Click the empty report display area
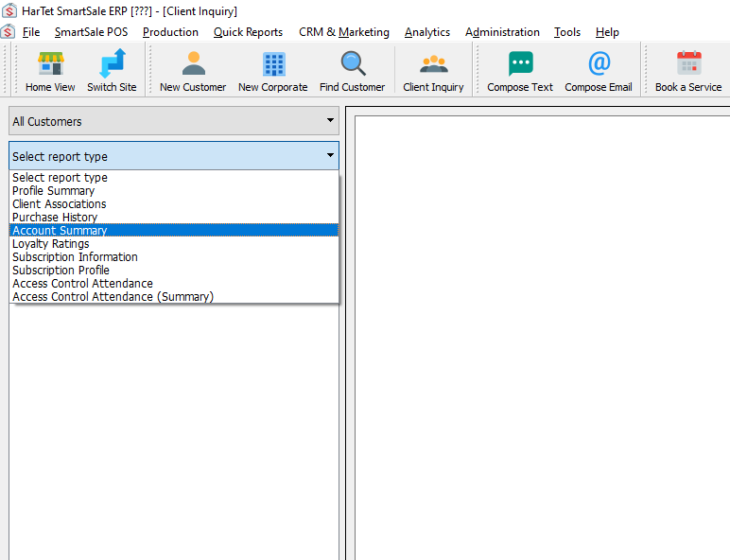 point(539,331)
